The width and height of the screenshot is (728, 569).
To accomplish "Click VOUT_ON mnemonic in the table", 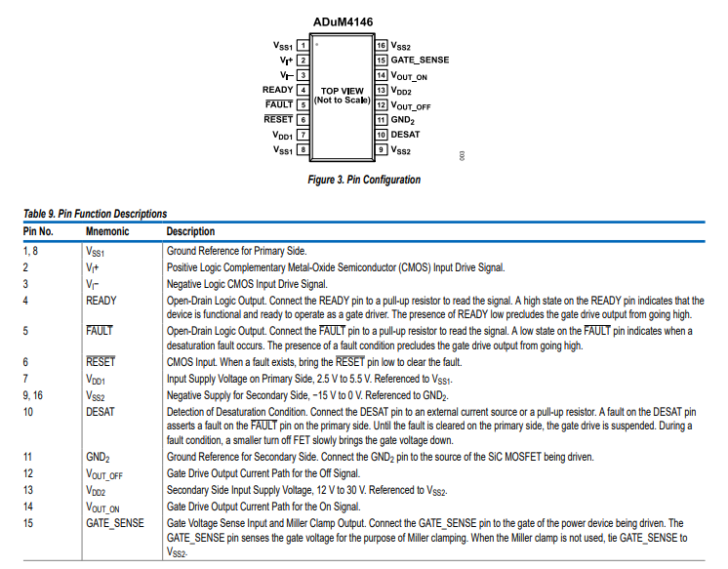I will pyautogui.click(x=102, y=508).
